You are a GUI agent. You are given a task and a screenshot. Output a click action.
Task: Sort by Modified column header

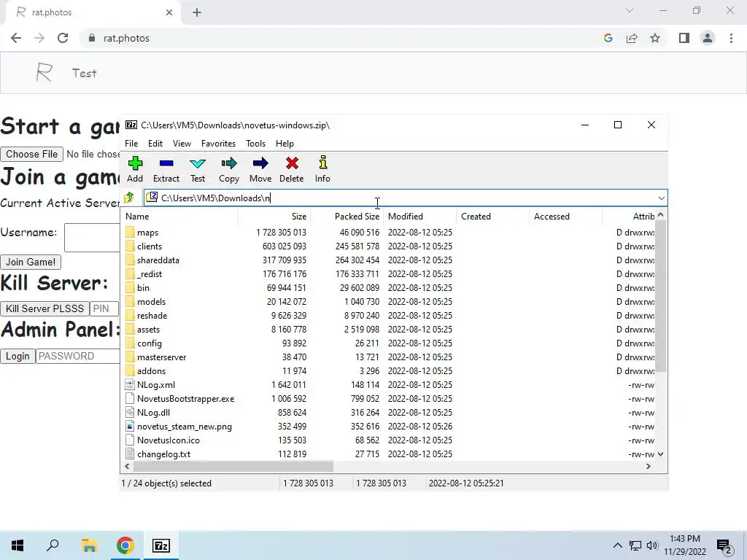(419, 216)
